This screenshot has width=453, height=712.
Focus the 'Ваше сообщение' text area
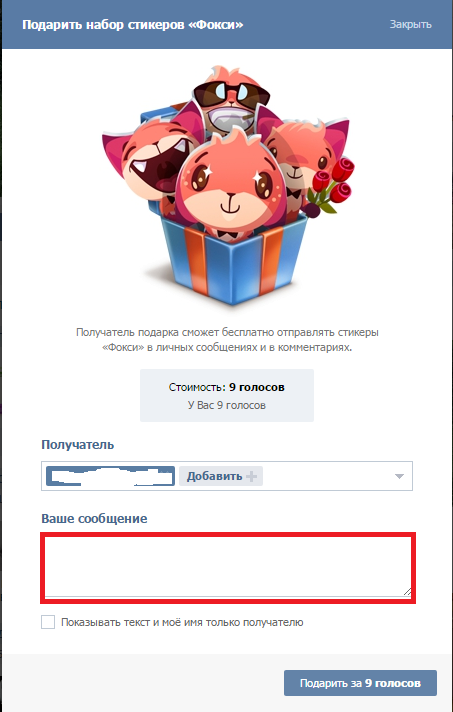coord(228,568)
